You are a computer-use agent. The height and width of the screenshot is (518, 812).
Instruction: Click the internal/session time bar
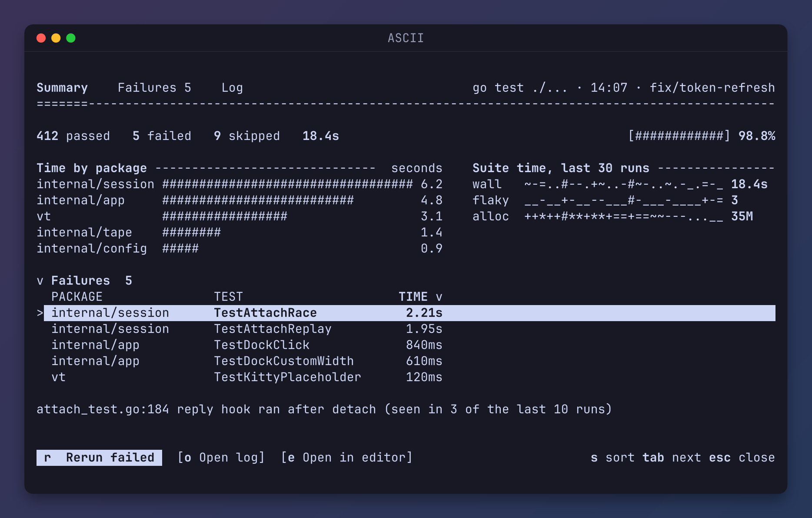tap(287, 184)
